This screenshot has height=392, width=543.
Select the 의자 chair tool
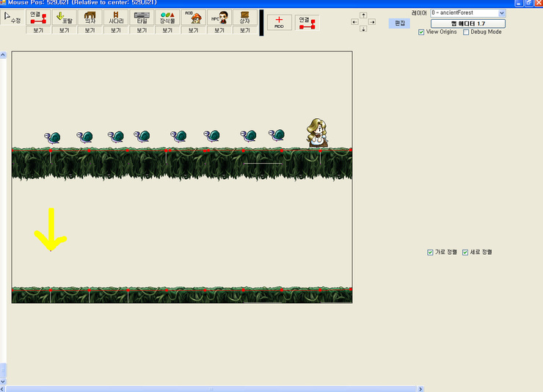90,18
